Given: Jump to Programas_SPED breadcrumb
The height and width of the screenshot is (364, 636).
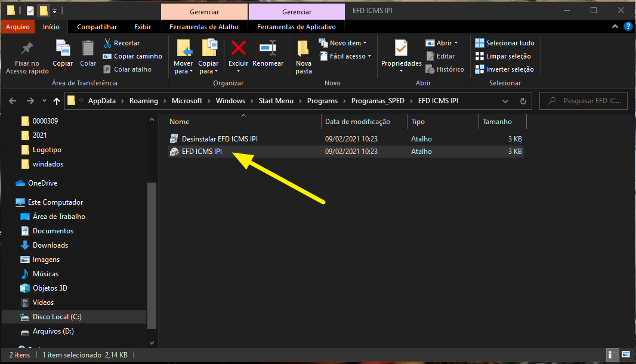Looking at the screenshot, I should click(x=378, y=101).
